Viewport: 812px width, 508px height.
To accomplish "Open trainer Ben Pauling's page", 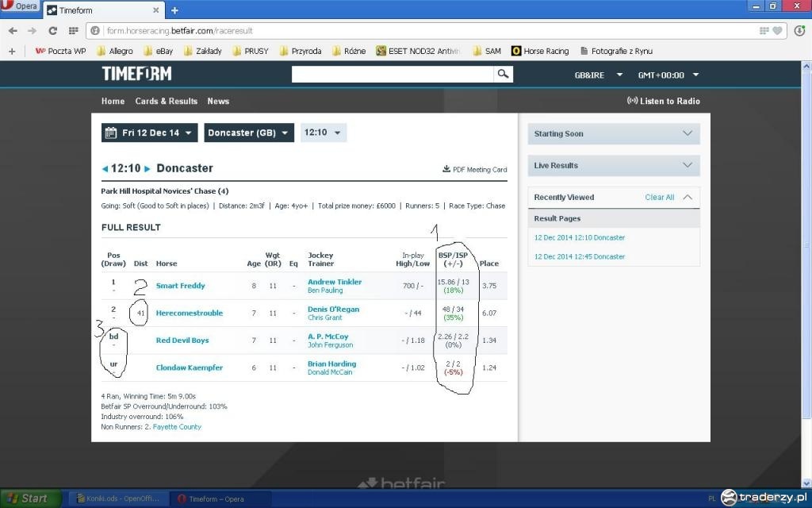I will pos(325,291).
